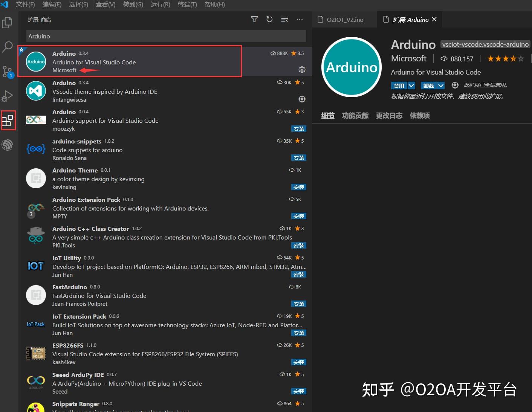Show the 依赖项 tab of the extension
Screen dimensions: 532x412
(420, 116)
